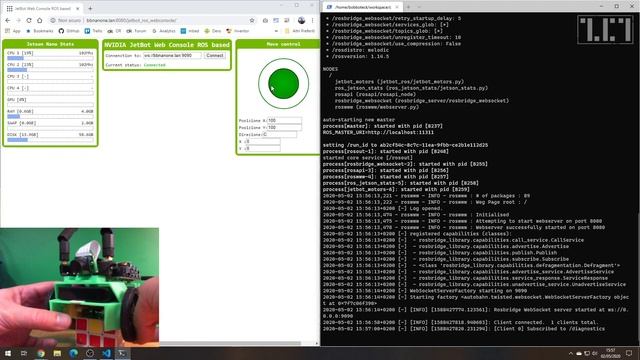This screenshot has height=360, width=640.
Task: Click the taskbar clock and date
Action: pyautogui.click(x=611, y=353)
